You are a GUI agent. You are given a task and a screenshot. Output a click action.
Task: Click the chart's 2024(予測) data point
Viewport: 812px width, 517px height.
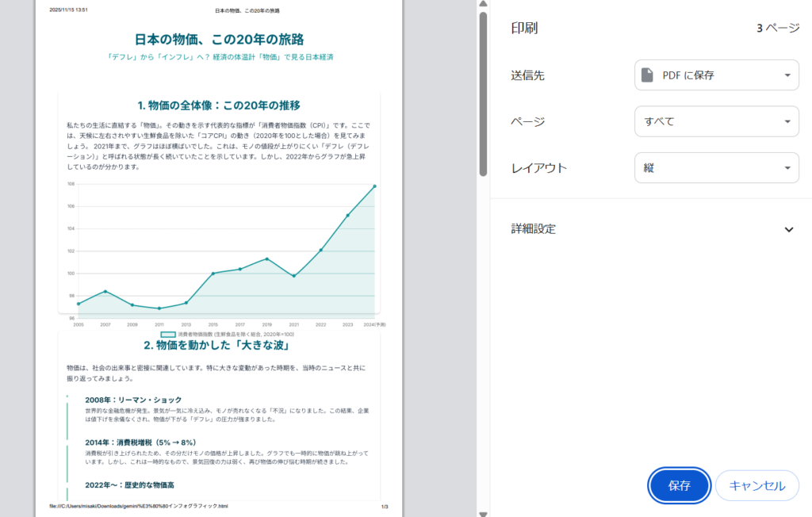pos(374,186)
